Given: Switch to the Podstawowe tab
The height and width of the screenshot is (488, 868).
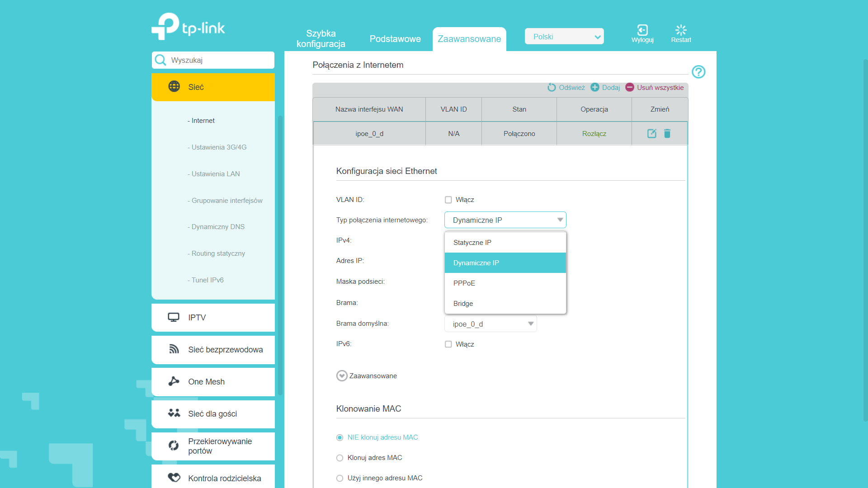Looking at the screenshot, I should (x=395, y=39).
